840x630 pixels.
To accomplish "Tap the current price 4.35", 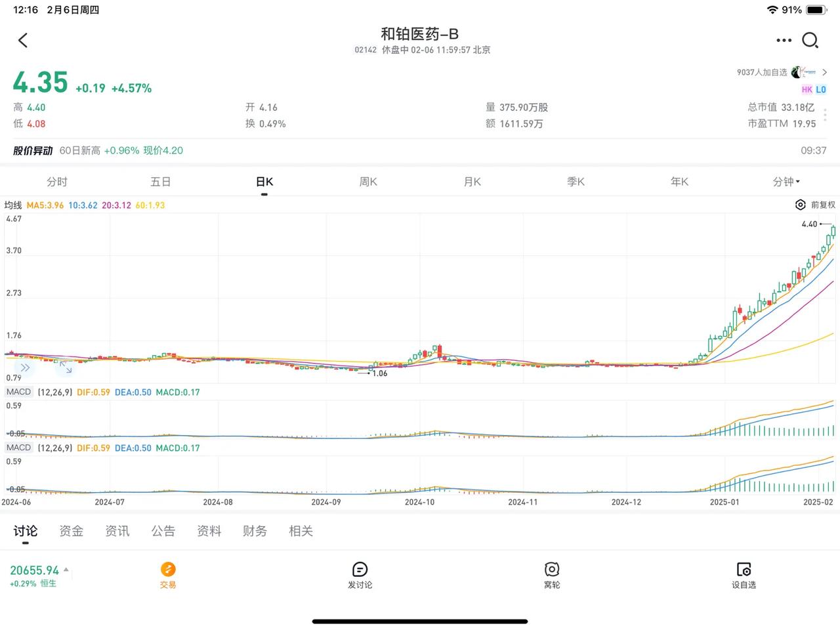I will click(41, 83).
